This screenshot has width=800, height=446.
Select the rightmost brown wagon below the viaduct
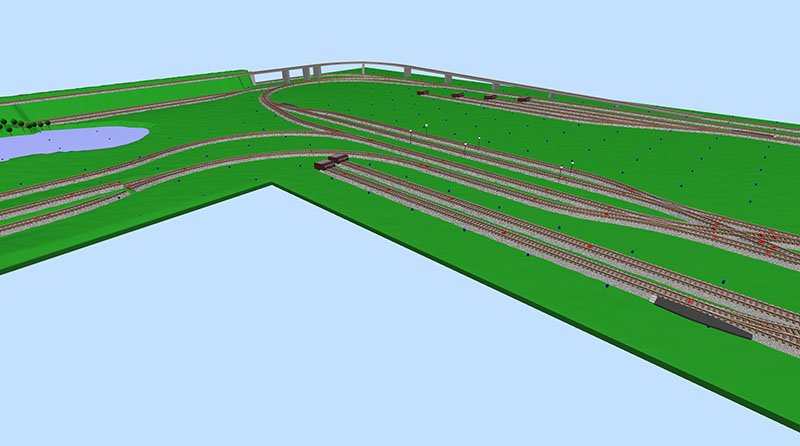pyautogui.click(x=522, y=100)
